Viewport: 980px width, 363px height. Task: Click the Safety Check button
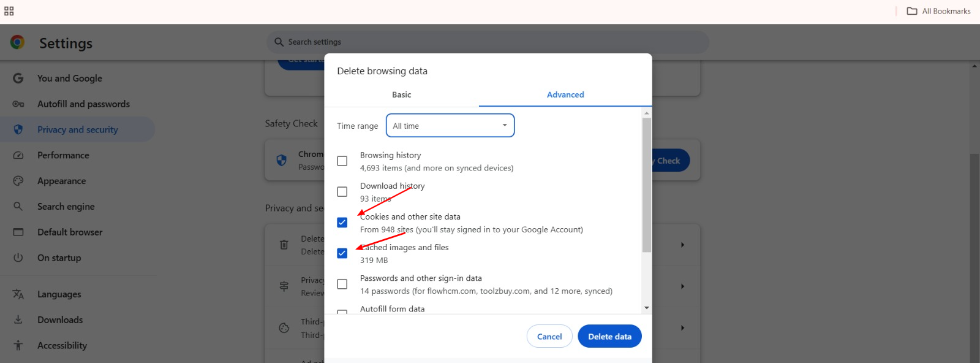pos(669,161)
